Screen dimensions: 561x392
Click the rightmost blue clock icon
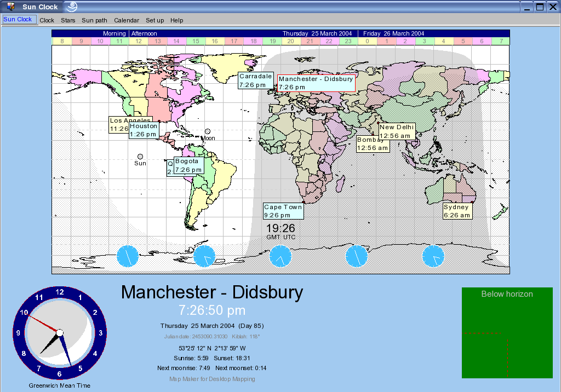point(433,256)
